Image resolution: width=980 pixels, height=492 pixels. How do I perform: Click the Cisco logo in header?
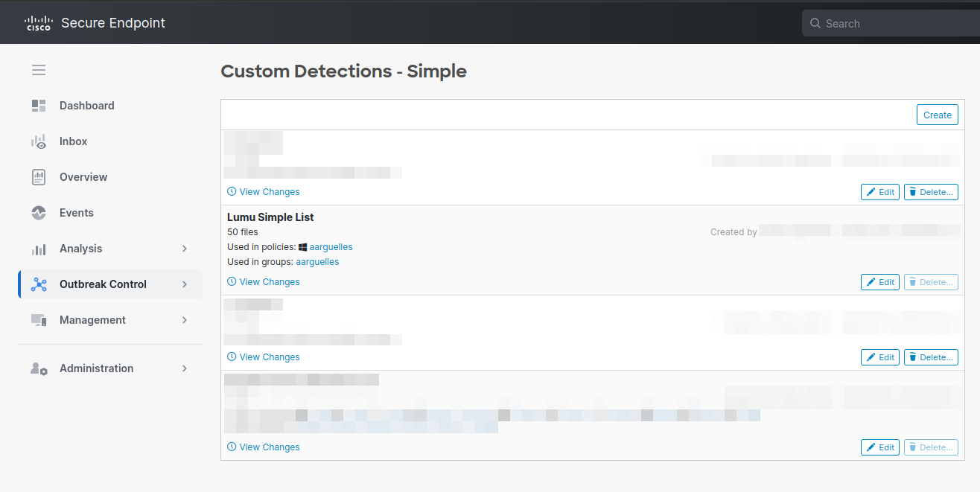pyautogui.click(x=39, y=23)
